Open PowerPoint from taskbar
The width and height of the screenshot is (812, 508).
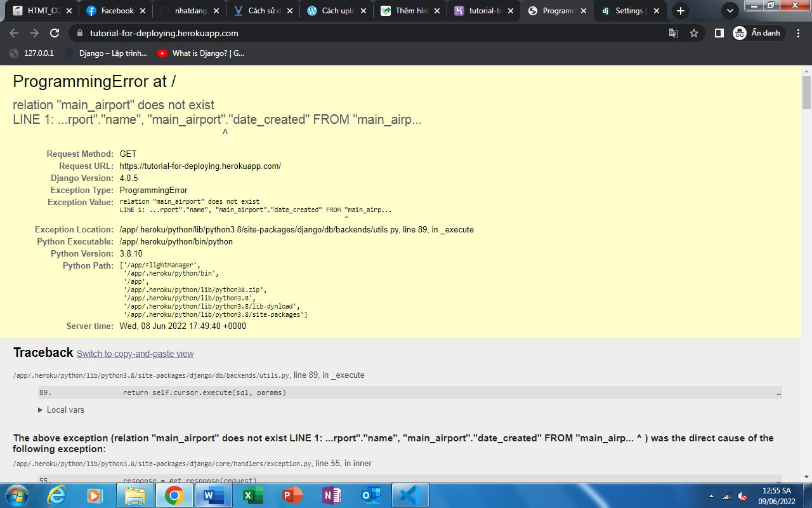coord(292,495)
